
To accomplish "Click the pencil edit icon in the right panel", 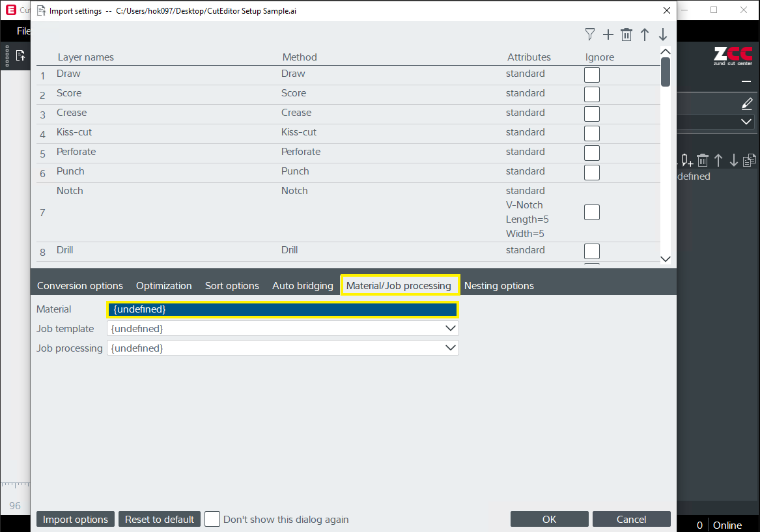I will tap(747, 104).
